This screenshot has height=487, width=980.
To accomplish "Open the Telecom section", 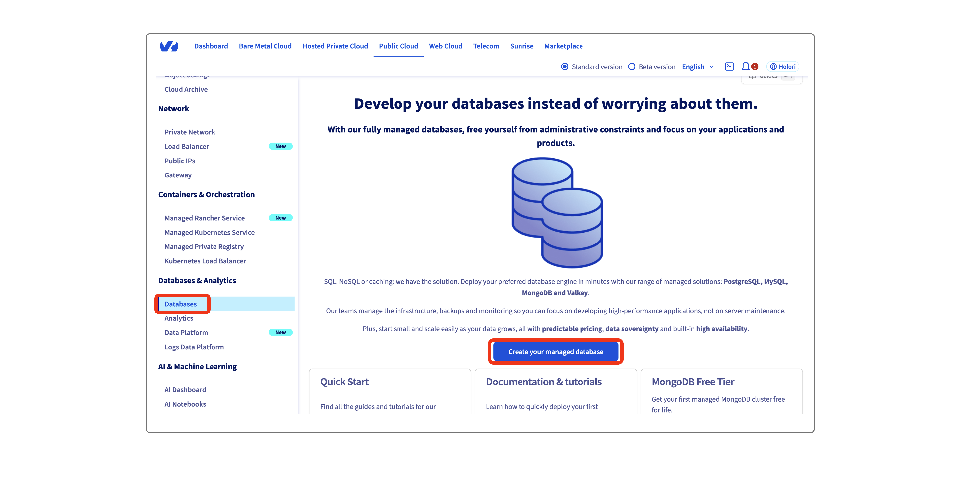I will pos(486,46).
